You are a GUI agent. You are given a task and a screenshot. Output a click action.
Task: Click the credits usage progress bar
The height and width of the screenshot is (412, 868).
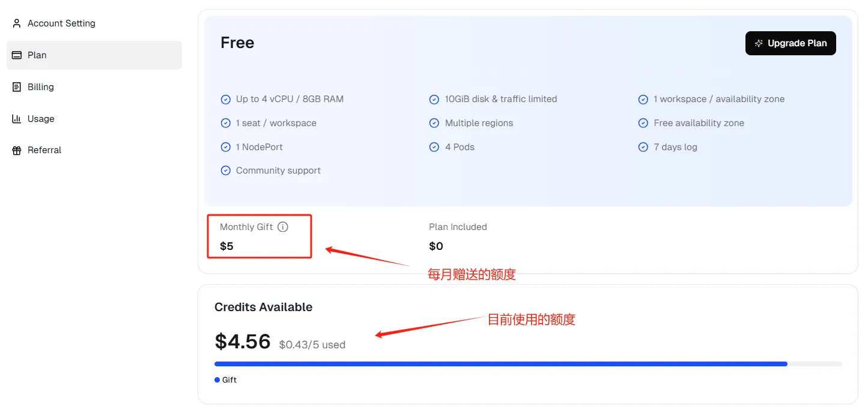[500, 364]
